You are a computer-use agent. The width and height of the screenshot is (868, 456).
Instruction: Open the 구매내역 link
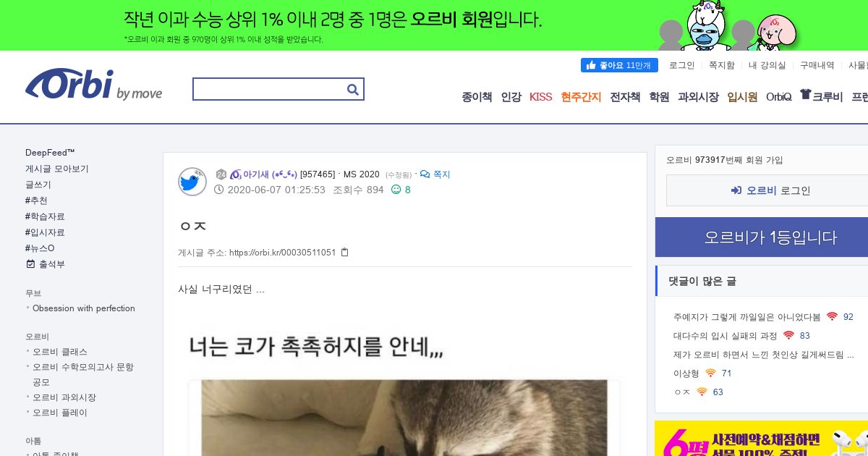pyautogui.click(x=817, y=65)
